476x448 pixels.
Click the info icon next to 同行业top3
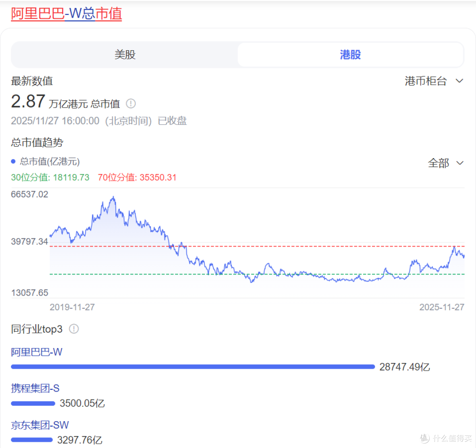(x=74, y=329)
